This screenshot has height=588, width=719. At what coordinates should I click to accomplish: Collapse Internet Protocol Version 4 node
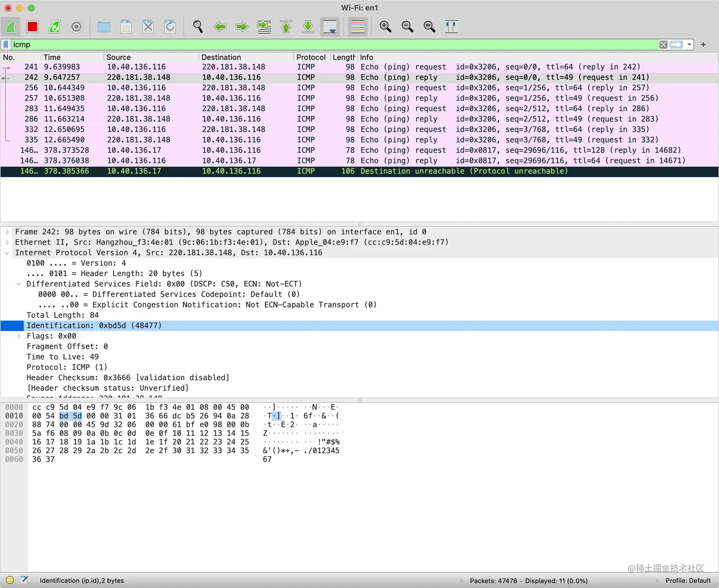[7, 253]
